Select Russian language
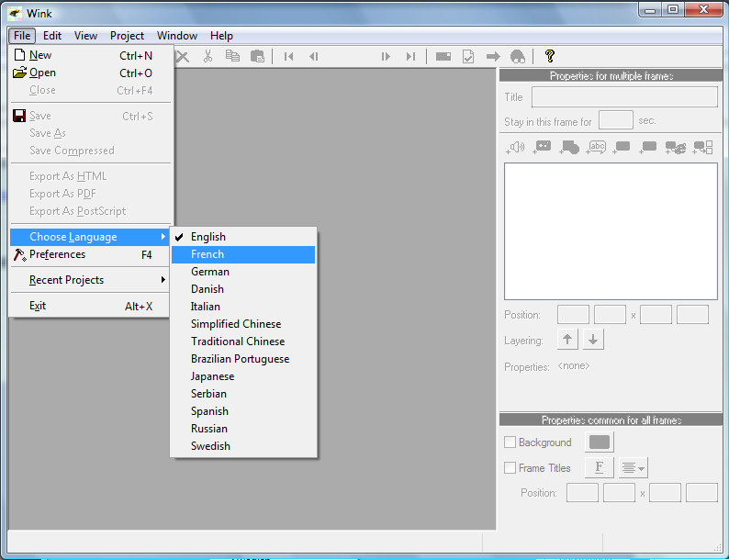729x560 pixels. pyautogui.click(x=243, y=429)
